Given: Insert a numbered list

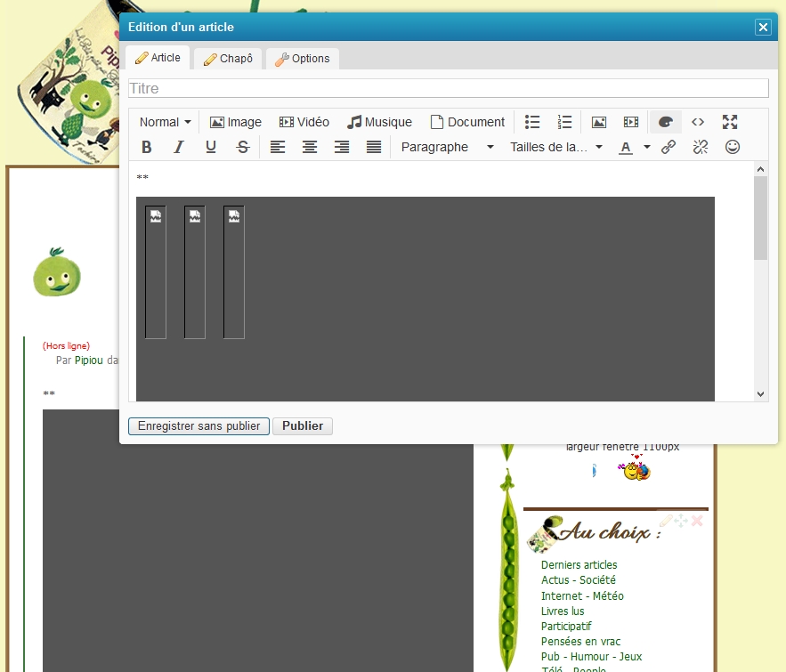Looking at the screenshot, I should pos(564,122).
